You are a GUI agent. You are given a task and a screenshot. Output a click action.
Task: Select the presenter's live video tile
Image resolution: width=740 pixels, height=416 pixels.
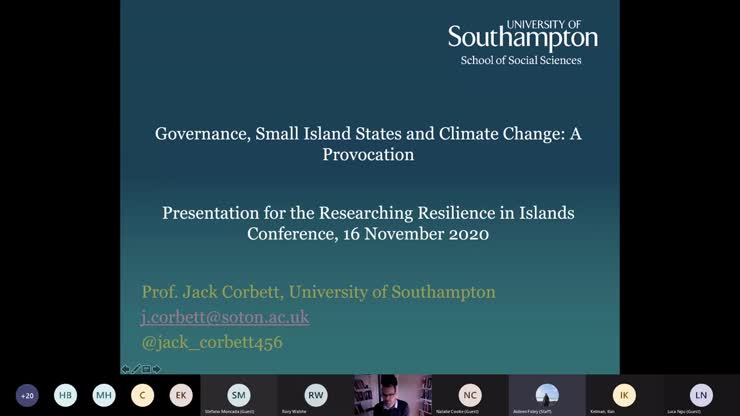click(393, 395)
